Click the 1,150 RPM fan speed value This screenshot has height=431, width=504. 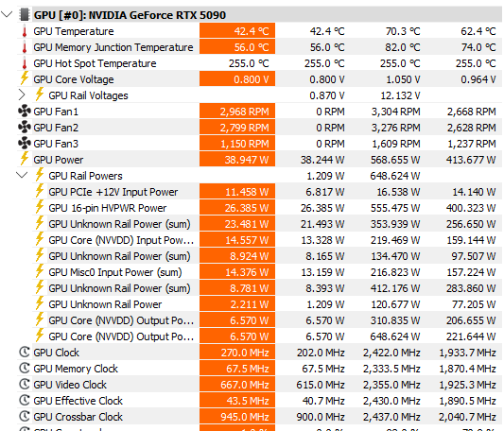click(x=237, y=144)
